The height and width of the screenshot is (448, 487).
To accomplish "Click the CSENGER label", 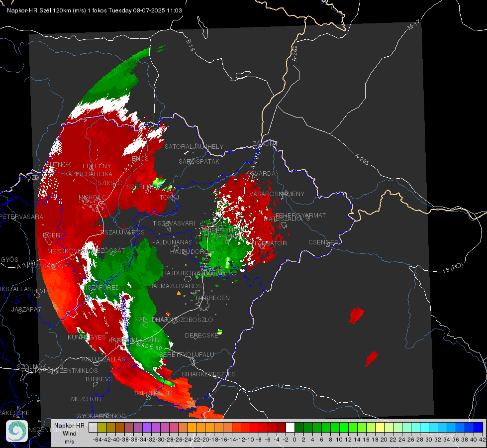I will tap(324, 242).
